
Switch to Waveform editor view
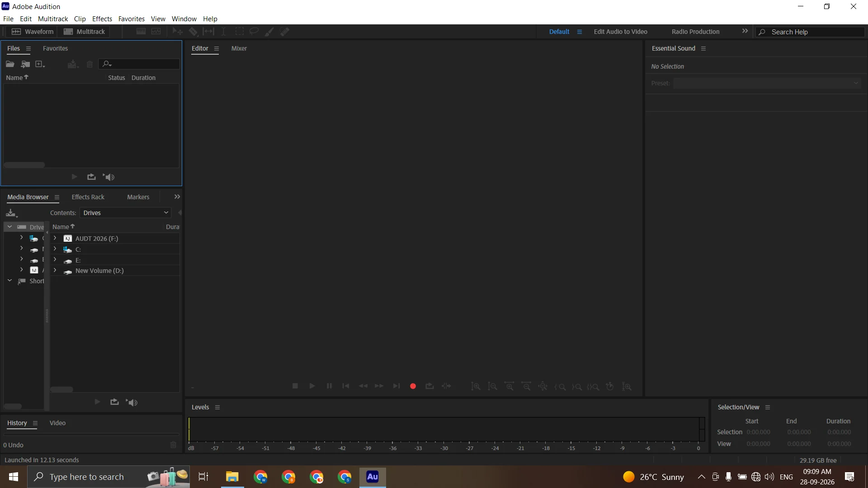coord(33,32)
